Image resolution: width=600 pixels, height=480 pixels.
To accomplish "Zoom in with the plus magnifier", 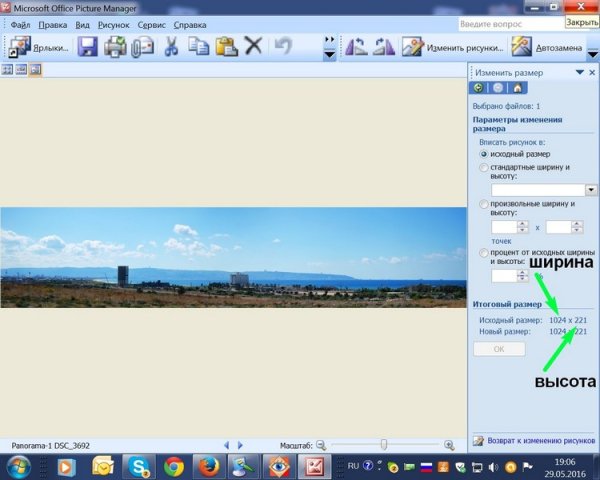I will pos(449,445).
